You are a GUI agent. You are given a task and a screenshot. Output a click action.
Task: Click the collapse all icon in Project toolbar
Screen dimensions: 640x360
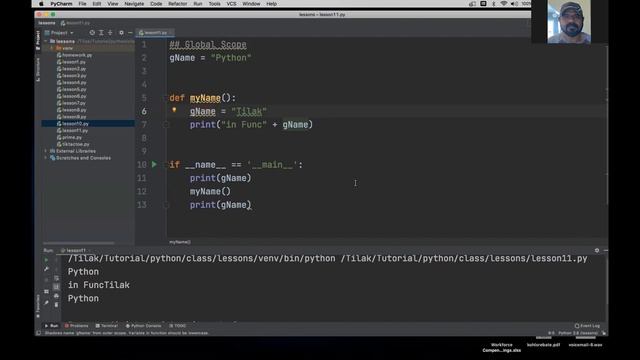pos(110,33)
